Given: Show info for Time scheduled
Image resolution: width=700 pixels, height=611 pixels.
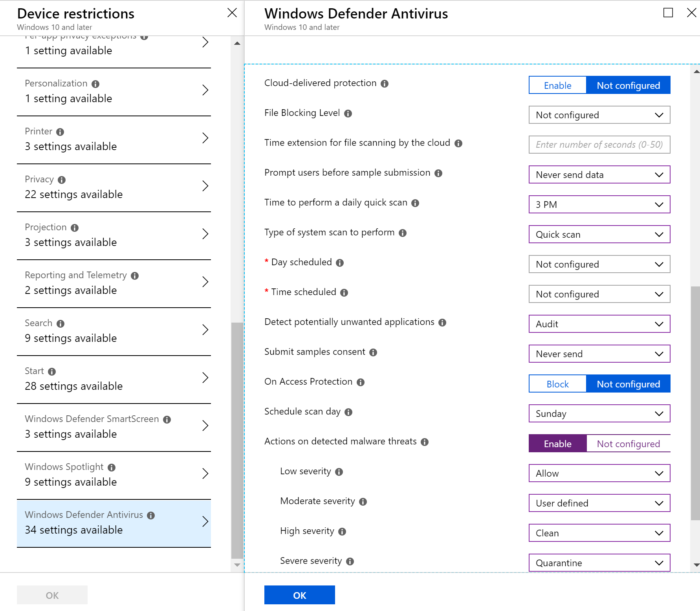Looking at the screenshot, I should click(x=344, y=293).
